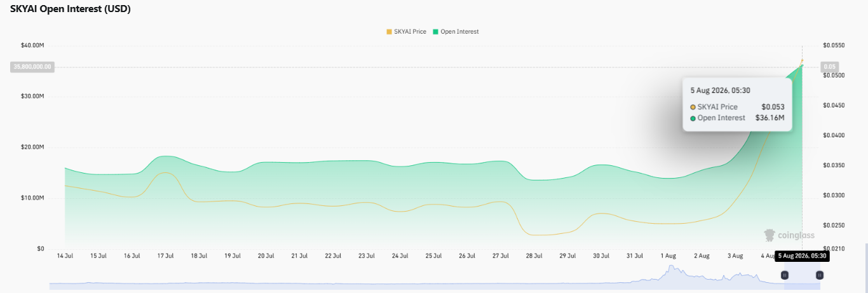Viewport: 868px width, 293px height.
Task: Click the $10.00M left axis label
Action: coord(32,198)
